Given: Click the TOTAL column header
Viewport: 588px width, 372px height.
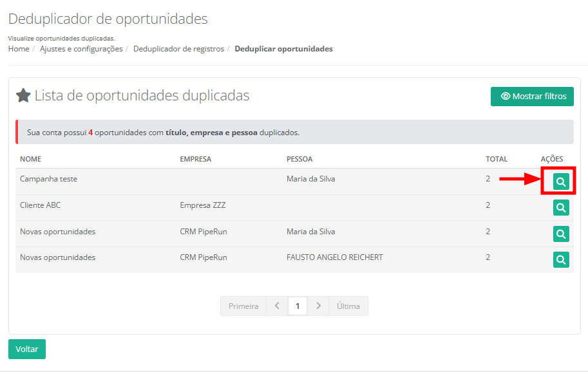Looking at the screenshot, I should [497, 159].
